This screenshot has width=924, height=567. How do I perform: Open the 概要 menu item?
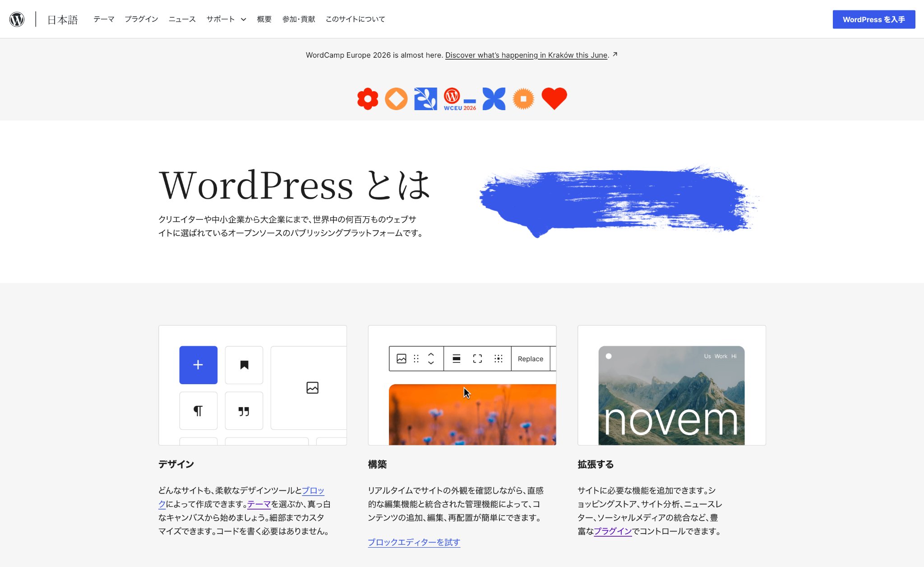click(x=264, y=19)
